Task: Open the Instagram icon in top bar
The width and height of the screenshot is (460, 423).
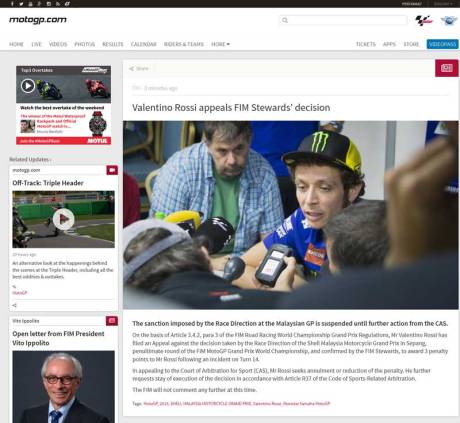Action: coord(49,4)
